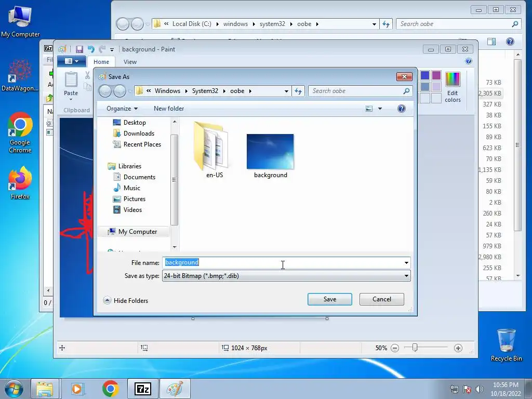Click Windows segment in Save As breadcrumb
Viewport: 532px width, 399px height.
pos(167,91)
